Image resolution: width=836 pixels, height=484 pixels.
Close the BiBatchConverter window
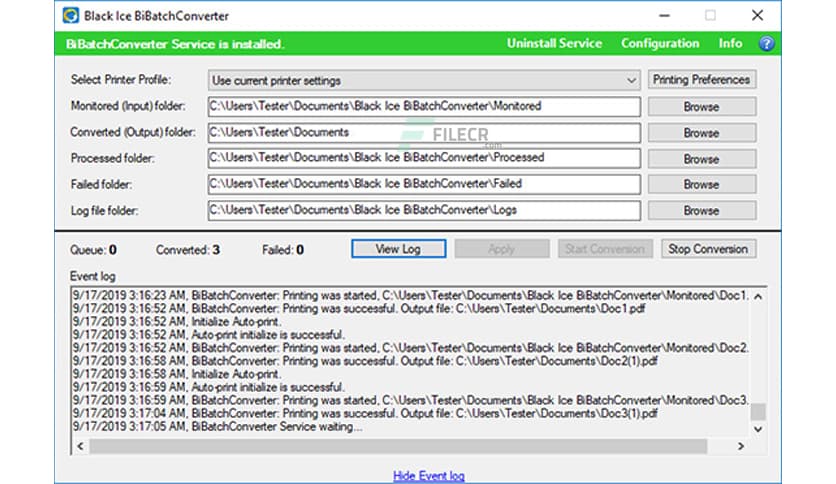pos(757,15)
